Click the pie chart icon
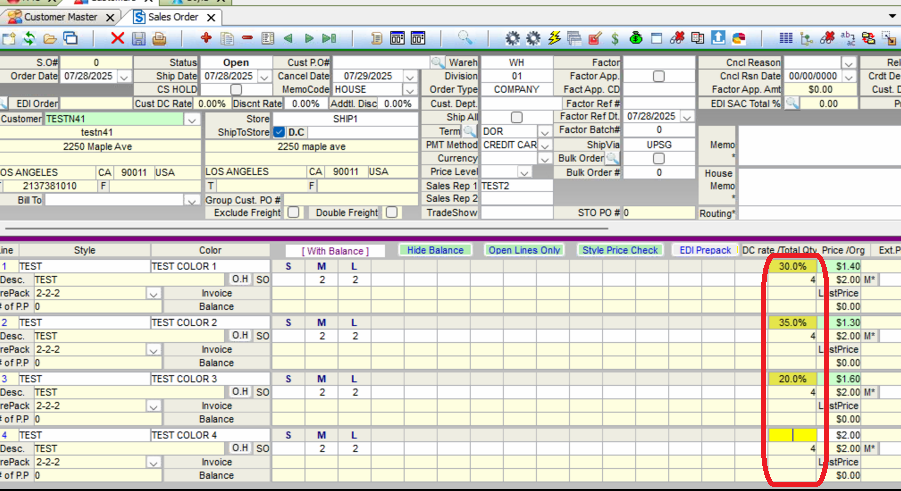Screen dimensions: 901x491 (739, 39)
